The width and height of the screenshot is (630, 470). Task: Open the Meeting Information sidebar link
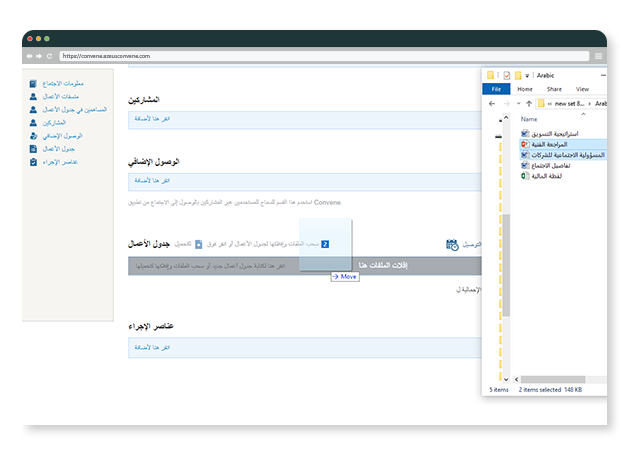point(63,84)
